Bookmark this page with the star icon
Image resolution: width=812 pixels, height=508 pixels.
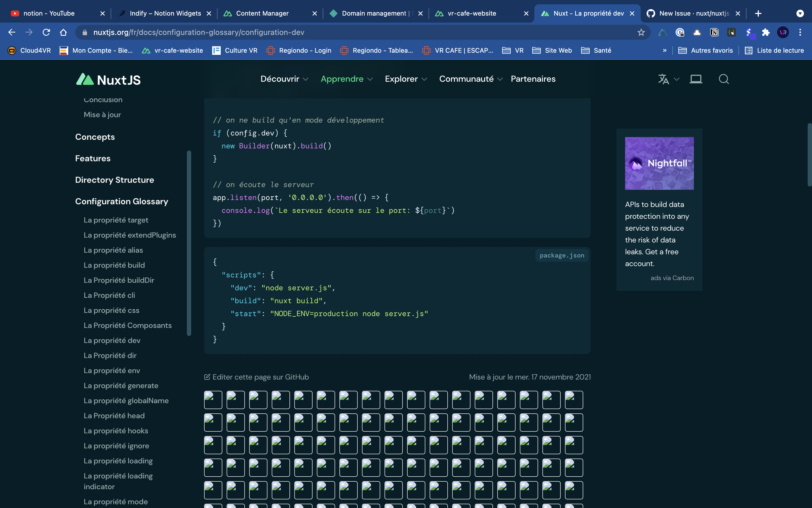pyautogui.click(x=641, y=32)
